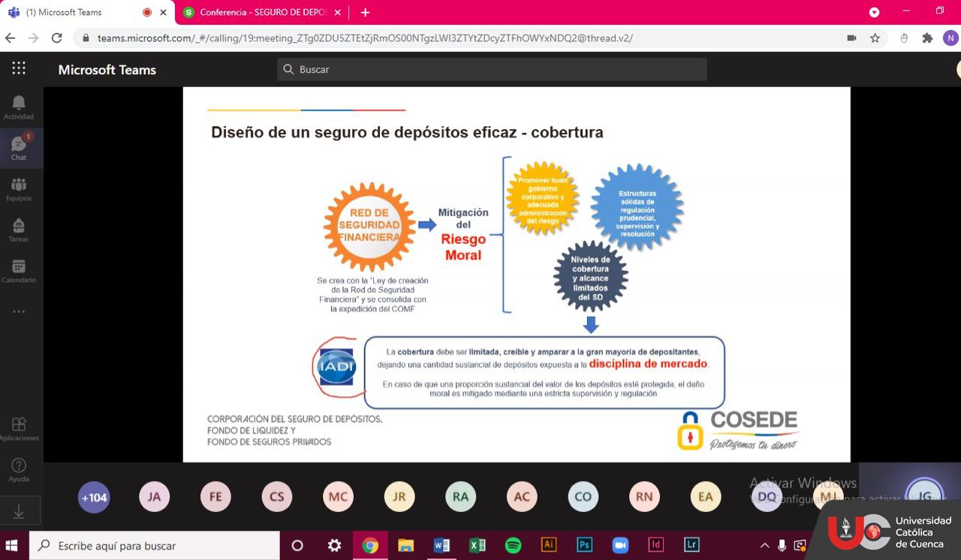Select participant avatar RN

pyautogui.click(x=644, y=497)
